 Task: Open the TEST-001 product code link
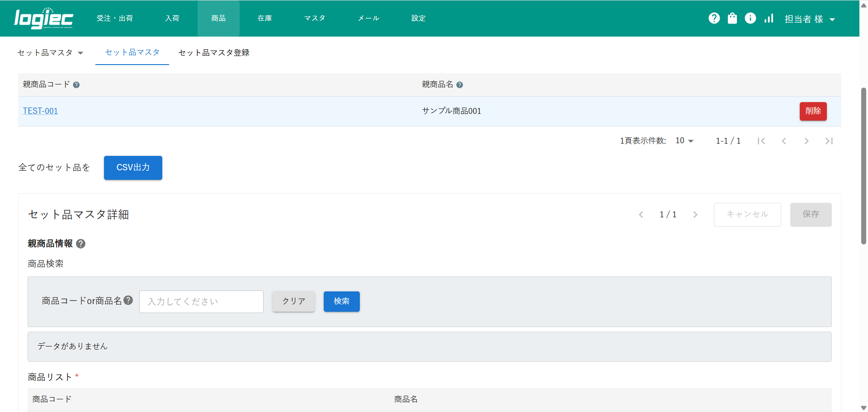[40, 111]
